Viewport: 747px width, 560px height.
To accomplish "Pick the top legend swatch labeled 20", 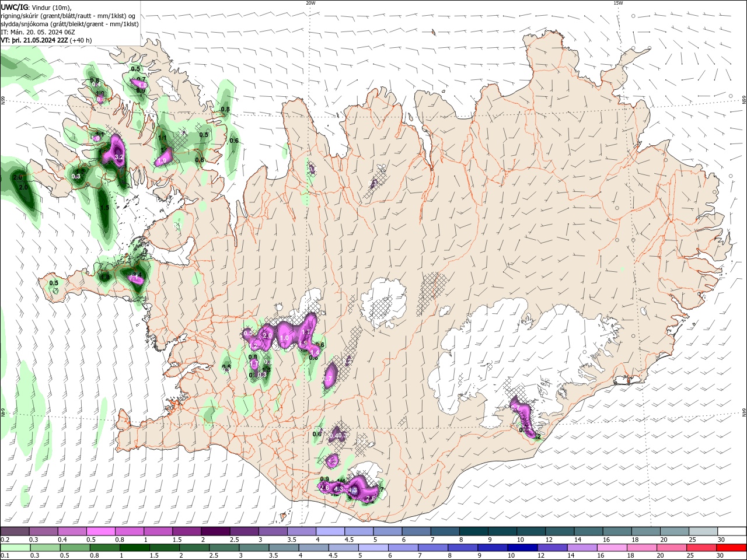I will pos(674,531).
